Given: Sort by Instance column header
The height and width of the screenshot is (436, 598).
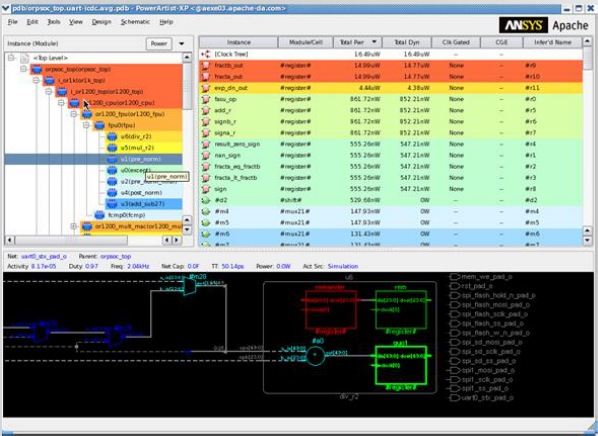Looking at the screenshot, I should 239,42.
